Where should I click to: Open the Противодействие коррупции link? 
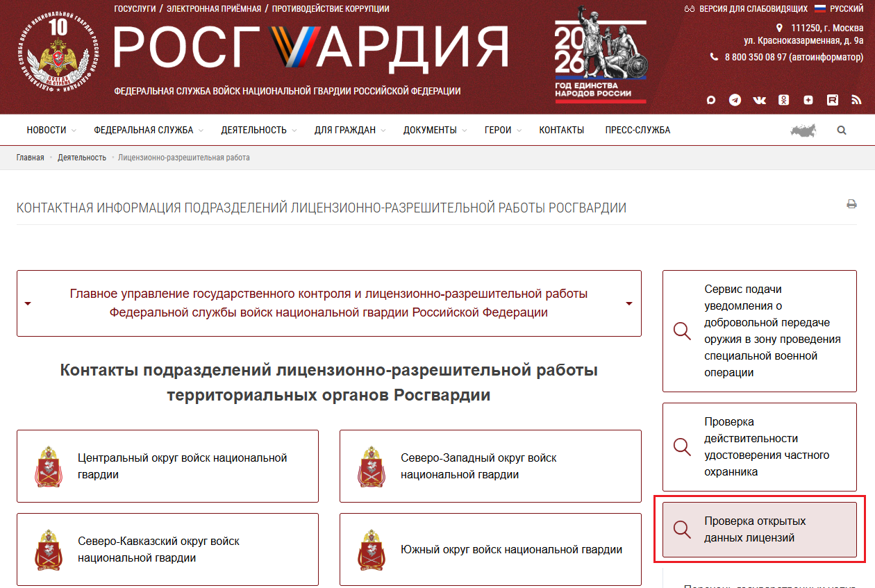[331, 9]
